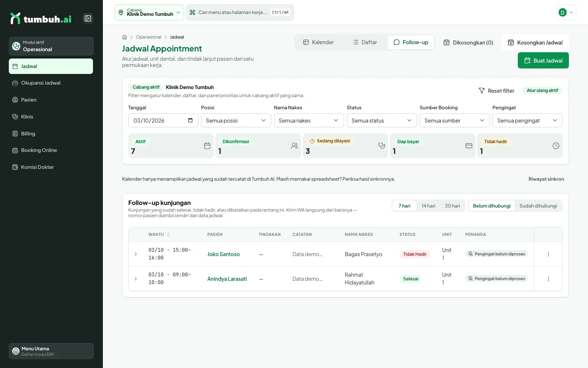The width and height of the screenshot is (588, 368).
Task: Open the Semua pengingat dropdown
Action: click(x=527, y=120)
